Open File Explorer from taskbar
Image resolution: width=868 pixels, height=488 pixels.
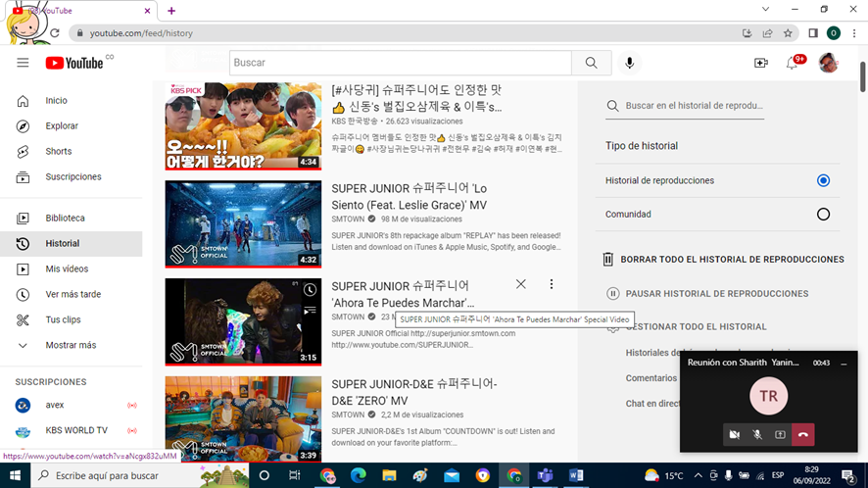pyautogui.click(x=389, y=475)
